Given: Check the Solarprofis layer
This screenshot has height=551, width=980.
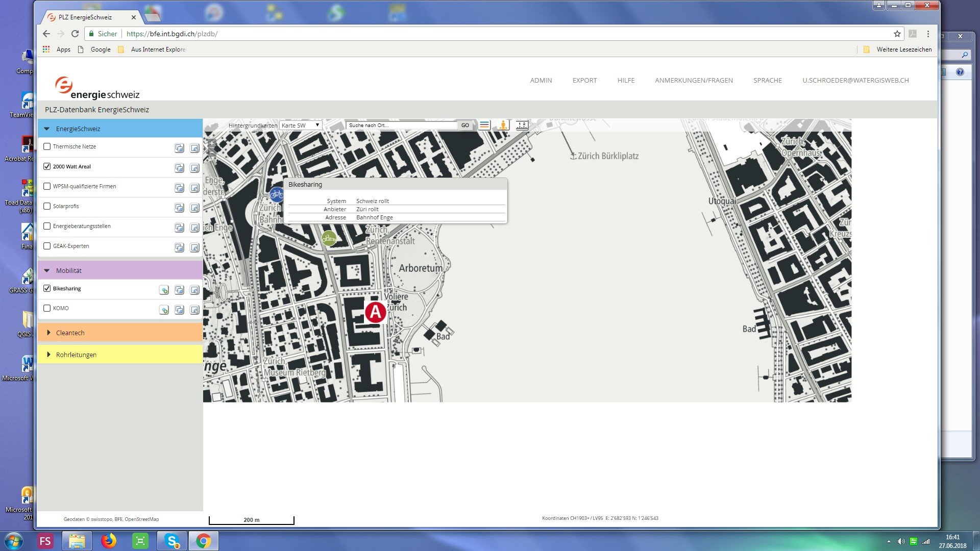Looking at the screenshot, I should pyautogui.click(x=47, y=206).
